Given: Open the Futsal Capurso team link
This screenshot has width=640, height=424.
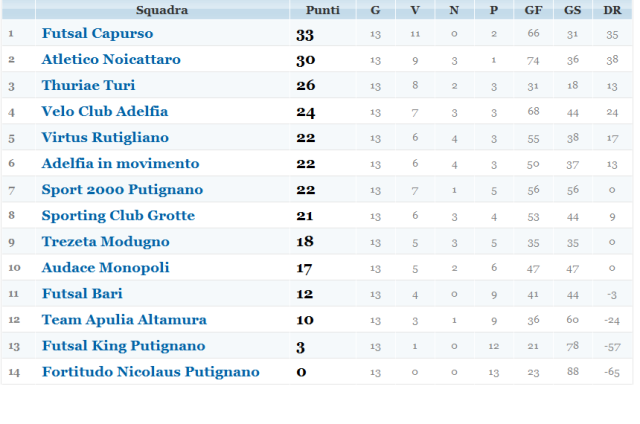Looking at the screenshot, I should (x=97, y=33).
